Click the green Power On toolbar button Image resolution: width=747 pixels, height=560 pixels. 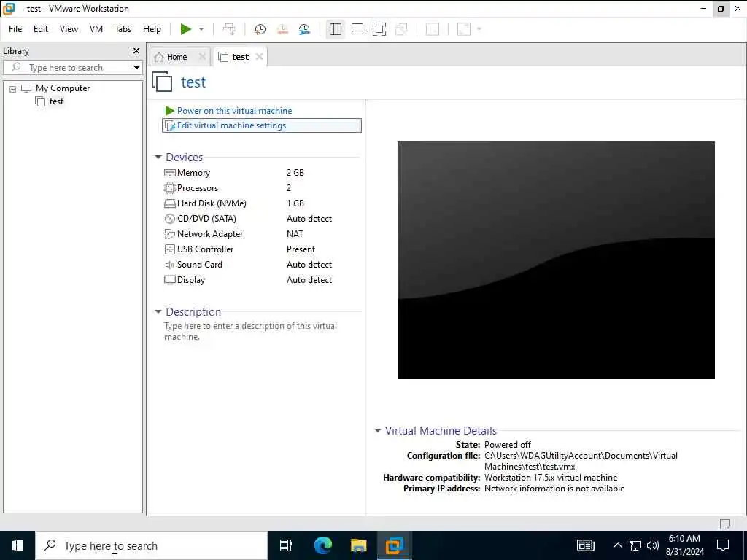(x=186, y=29)
